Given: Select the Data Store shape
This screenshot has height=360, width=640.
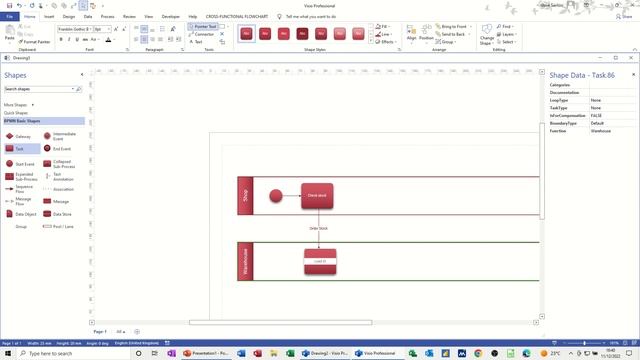Looking at the screenshot, I should (x=58, y=214).
